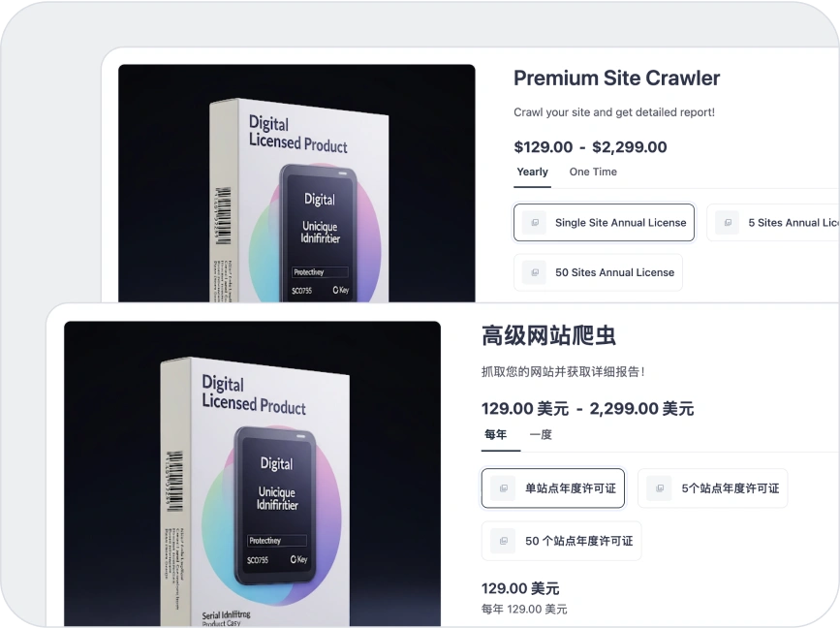Click the icon beside 5个站点年度许可证
Screen dimensions: 840x628
(x=660, y=488)
